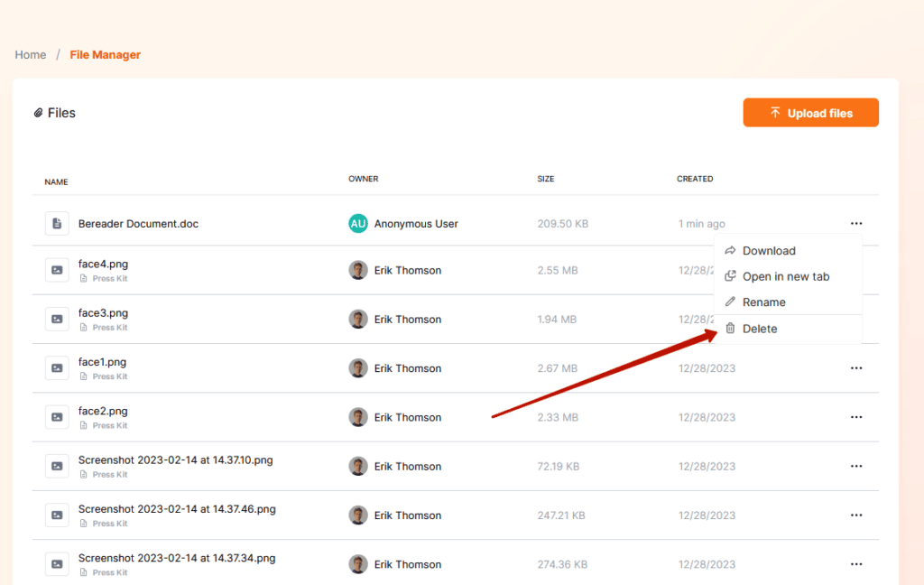Open File Manager breadcrumb
The height and width of the screenshot is (585, 924).
[105, 55]
